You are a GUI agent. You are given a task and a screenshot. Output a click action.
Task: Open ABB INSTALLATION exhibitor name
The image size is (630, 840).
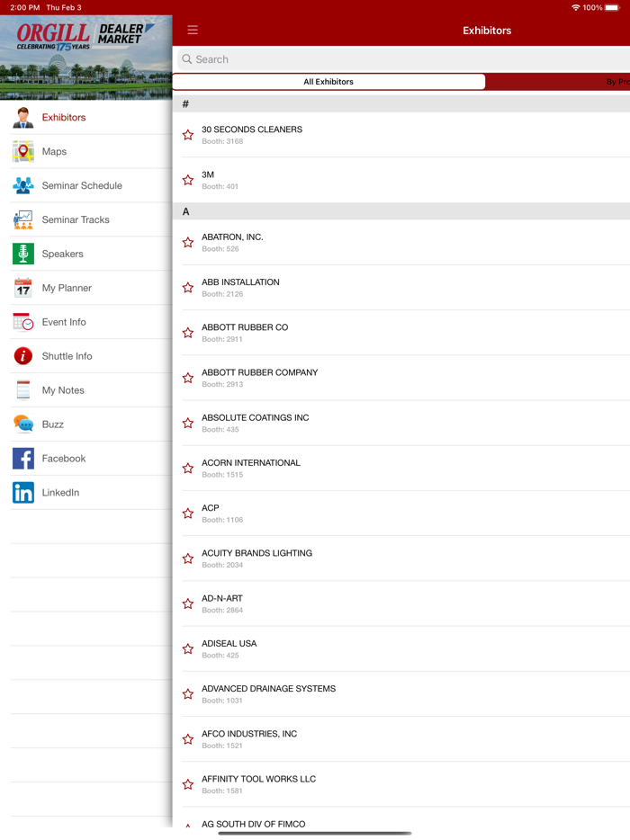240,282
